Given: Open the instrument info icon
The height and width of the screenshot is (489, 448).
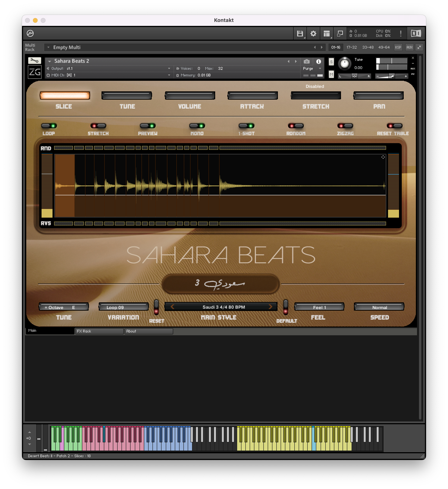Looking at the screenshot, I should click(x=318, y=62).
